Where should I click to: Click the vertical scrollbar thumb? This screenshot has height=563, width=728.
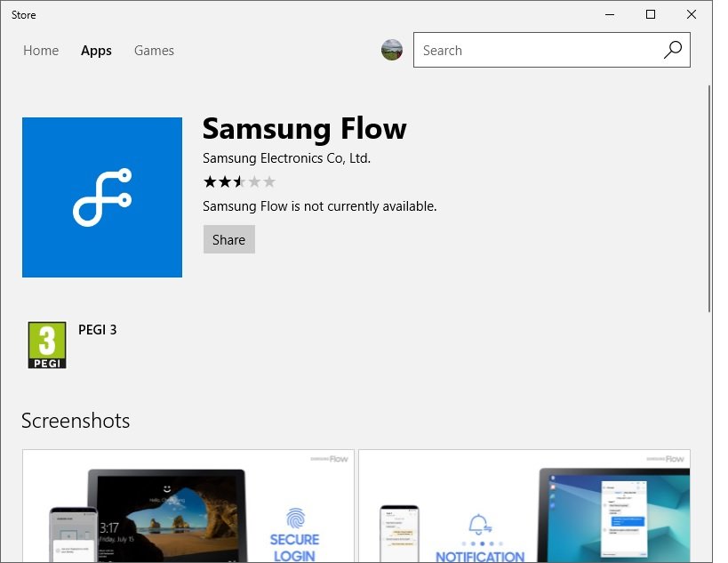coord(709,199)
